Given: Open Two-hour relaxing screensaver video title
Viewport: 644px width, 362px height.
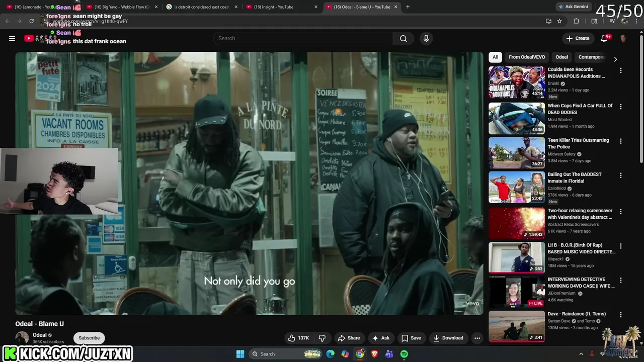Looking at the screenshot, I should (x=580, y=214).
